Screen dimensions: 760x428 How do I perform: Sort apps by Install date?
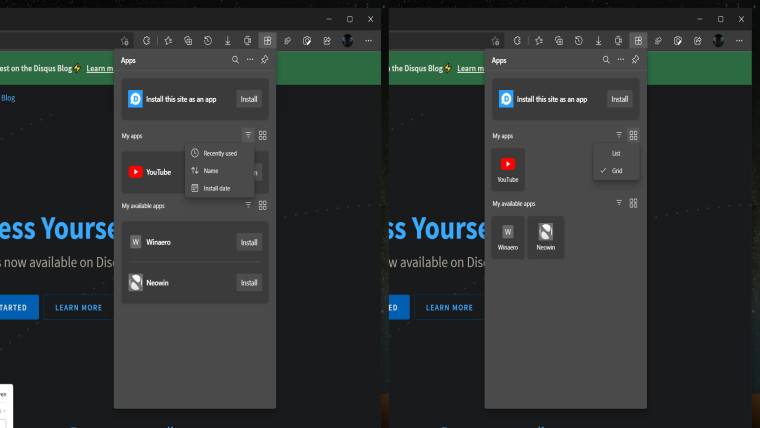[220, 188]
